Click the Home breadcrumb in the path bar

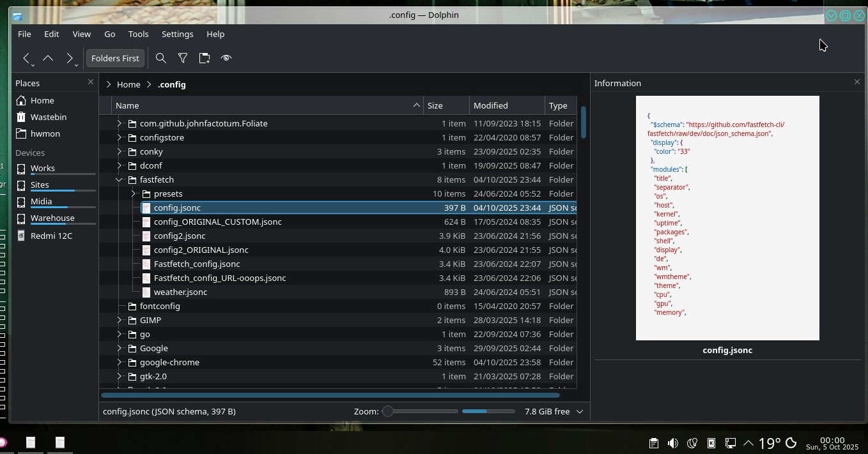click(x=128, y=84)
